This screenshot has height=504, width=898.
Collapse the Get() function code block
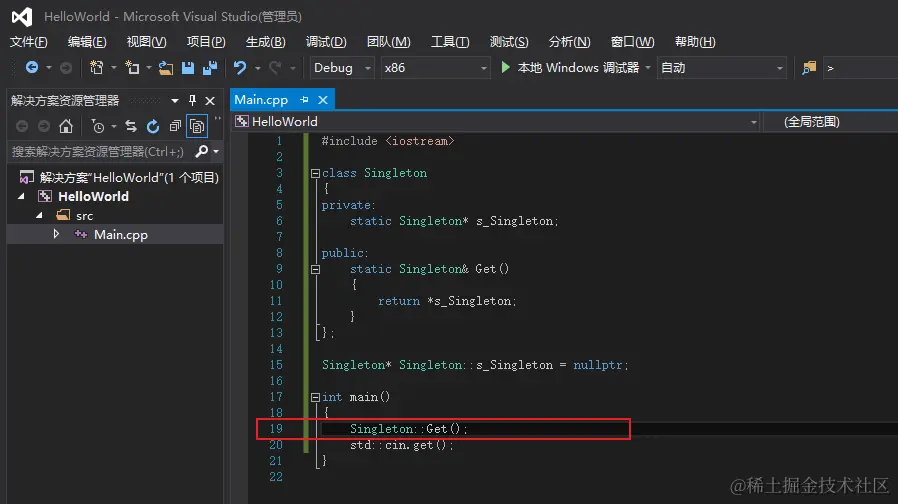(x=315, y=269)
